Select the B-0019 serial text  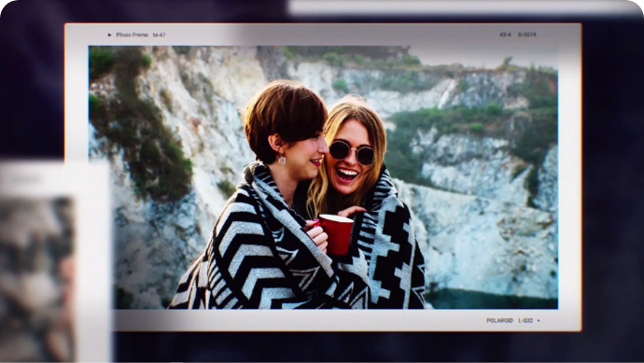coord(527,35)
